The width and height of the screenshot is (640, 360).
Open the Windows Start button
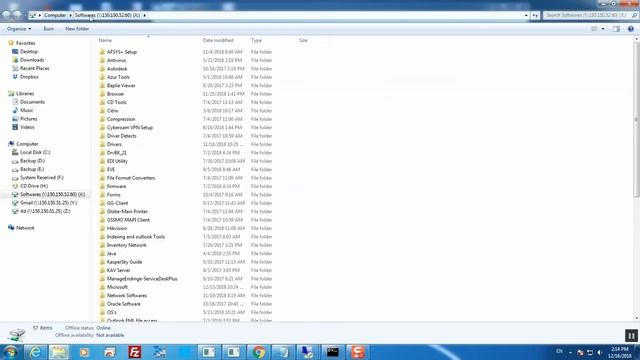coord(10,352)
